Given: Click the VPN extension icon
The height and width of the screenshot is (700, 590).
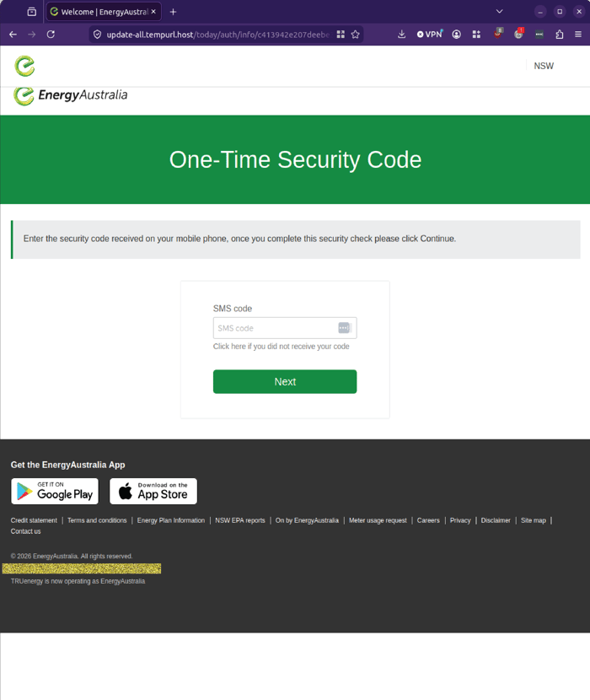Looking at the screenshot, I should [x=429, y=35].
